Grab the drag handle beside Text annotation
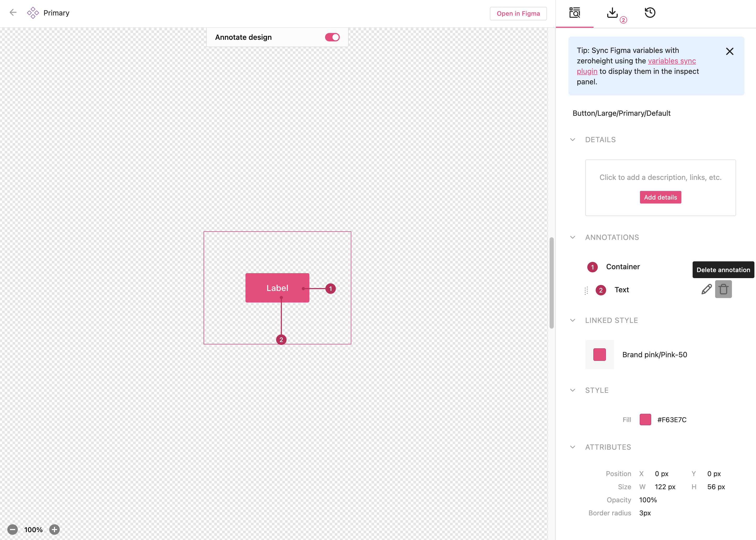 586,291
